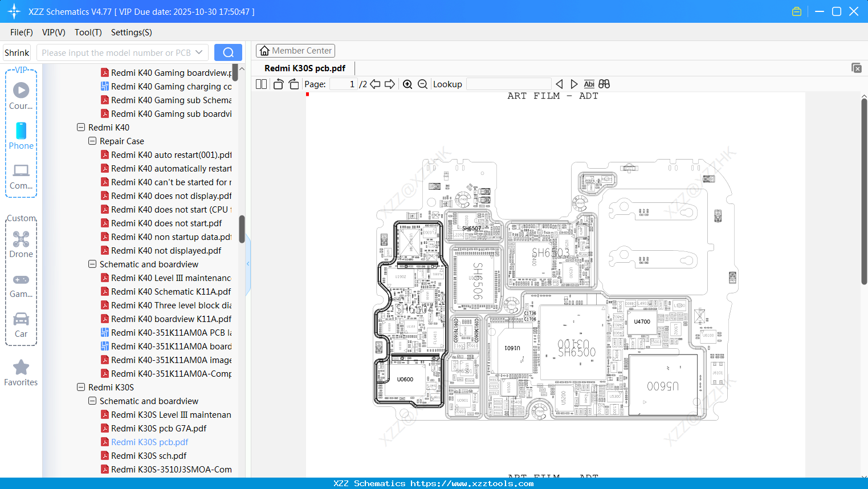
Task: Click the yellow toolbox icon in title bar
Action: pyautogui.click(x=797, y=11)
